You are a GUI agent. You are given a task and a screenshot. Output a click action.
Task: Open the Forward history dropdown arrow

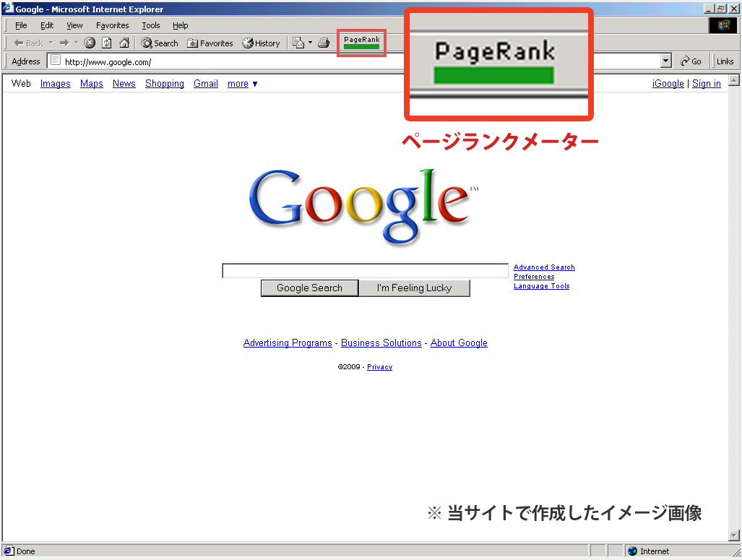tap(76, 43)
